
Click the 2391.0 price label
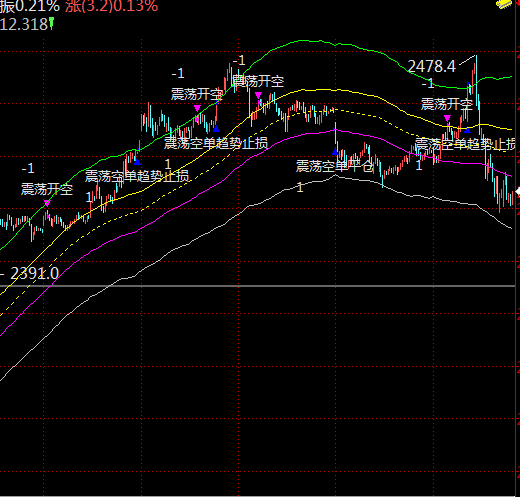[x=35, y=274]
